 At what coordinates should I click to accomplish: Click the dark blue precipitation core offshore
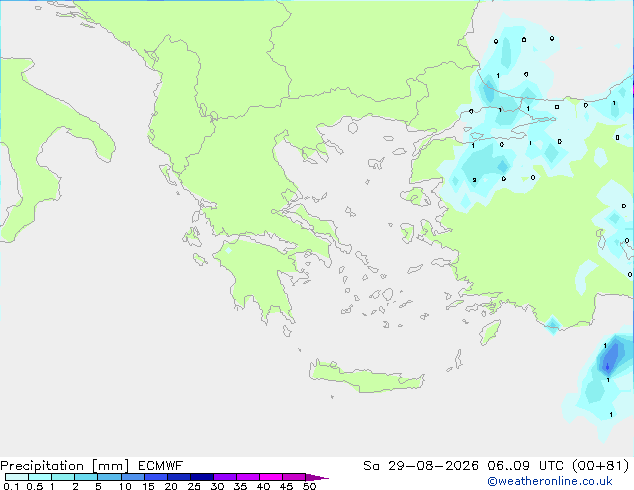coord(610,358)
